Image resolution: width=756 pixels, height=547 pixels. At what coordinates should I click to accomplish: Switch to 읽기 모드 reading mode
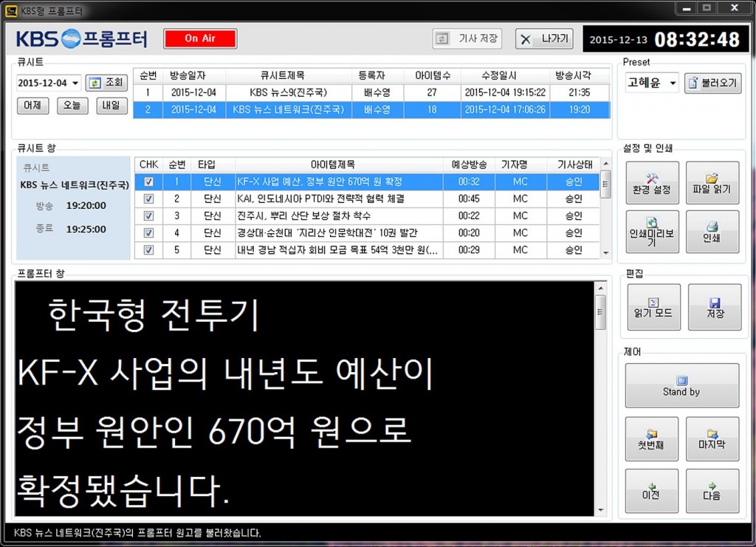[x=654, y=307]
